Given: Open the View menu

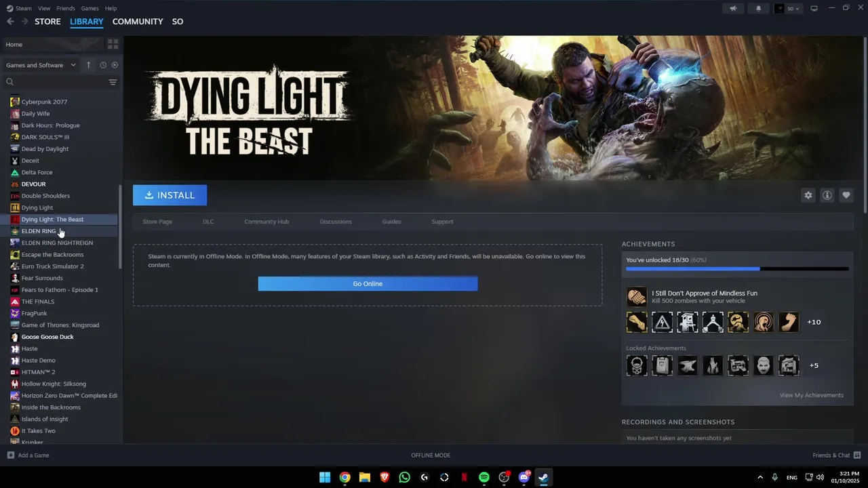Looking at the screenshot, I should click(44, 8).
